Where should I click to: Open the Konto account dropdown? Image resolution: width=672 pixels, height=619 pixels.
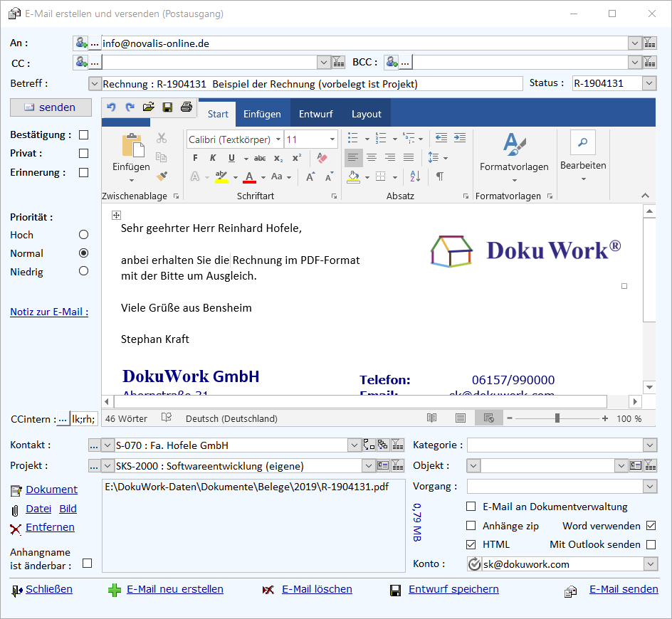[x=649, y=564]
